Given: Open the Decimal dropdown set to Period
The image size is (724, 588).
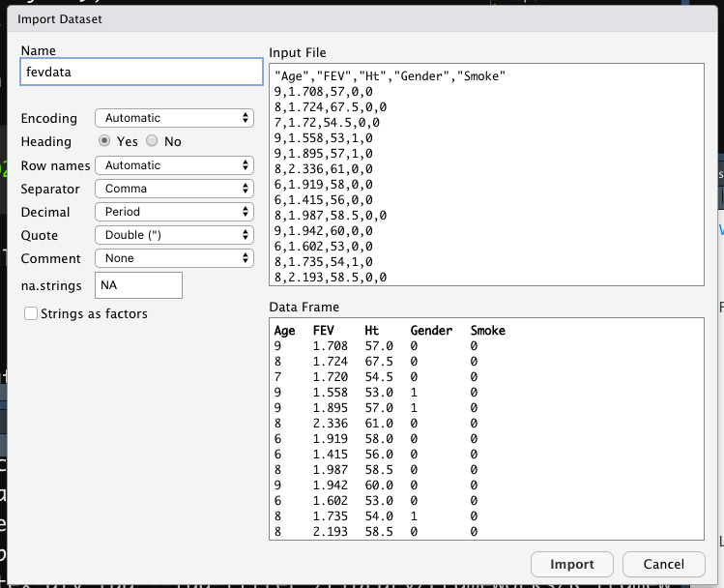Looking at the screenshot, I should [x=174, y=212].
